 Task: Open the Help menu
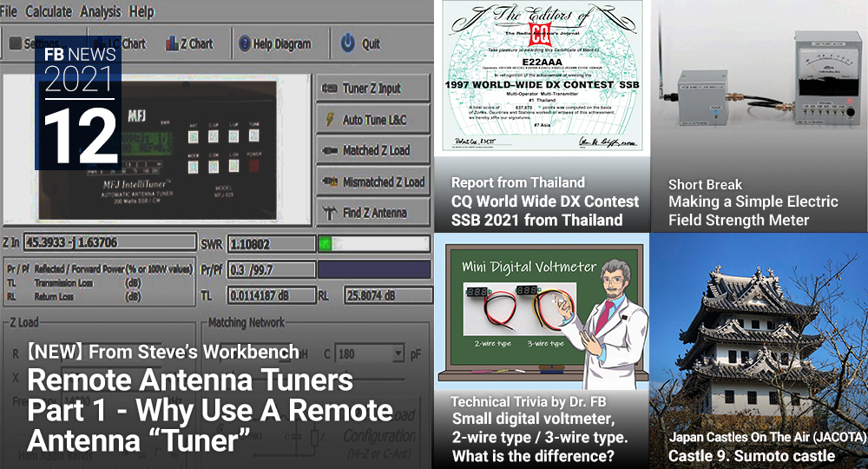pyautogui.click(x=141, y=11)
